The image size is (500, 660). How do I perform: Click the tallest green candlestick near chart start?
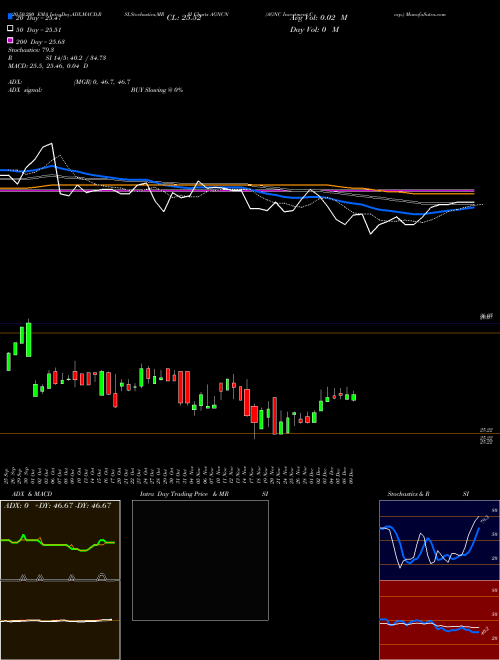point(29,340)
